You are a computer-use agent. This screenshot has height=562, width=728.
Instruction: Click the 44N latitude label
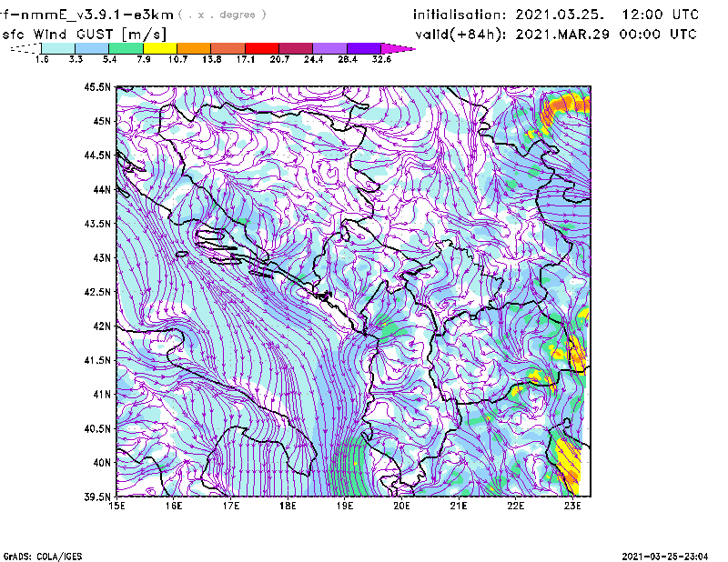pyautogui.click(x=102, y=189)
